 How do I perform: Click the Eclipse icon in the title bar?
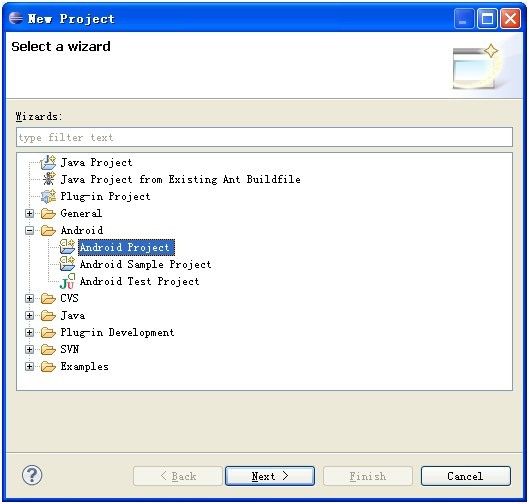tap(16, 18)
